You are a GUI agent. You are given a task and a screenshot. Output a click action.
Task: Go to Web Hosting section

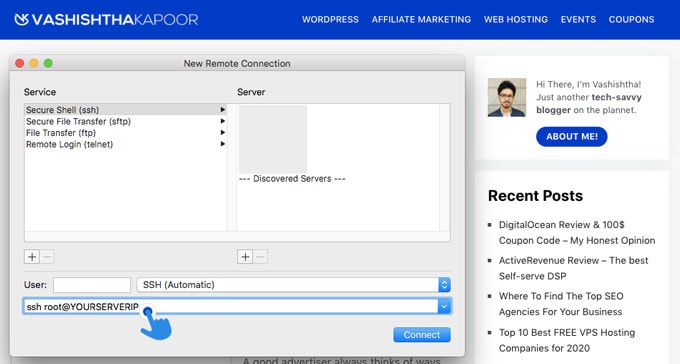click(x=516, y=20)
